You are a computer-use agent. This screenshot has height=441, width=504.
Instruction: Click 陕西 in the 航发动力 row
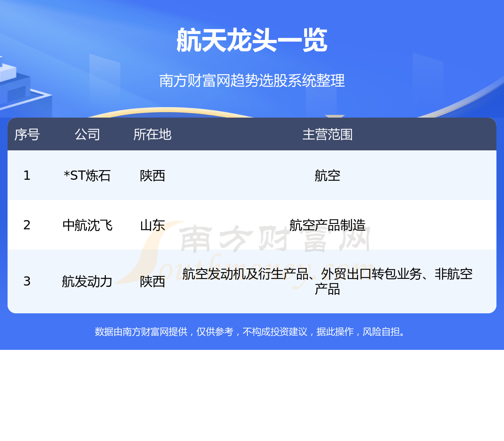152,281
